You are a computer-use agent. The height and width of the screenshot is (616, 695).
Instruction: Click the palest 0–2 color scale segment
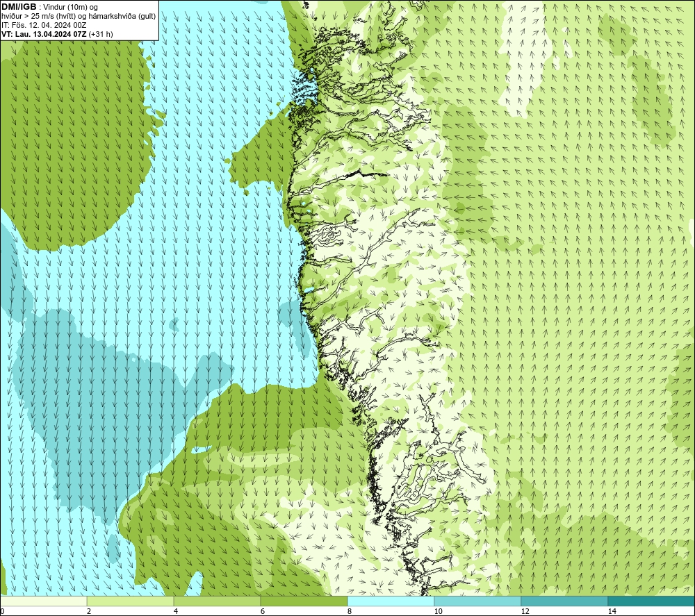pos(43,601)
